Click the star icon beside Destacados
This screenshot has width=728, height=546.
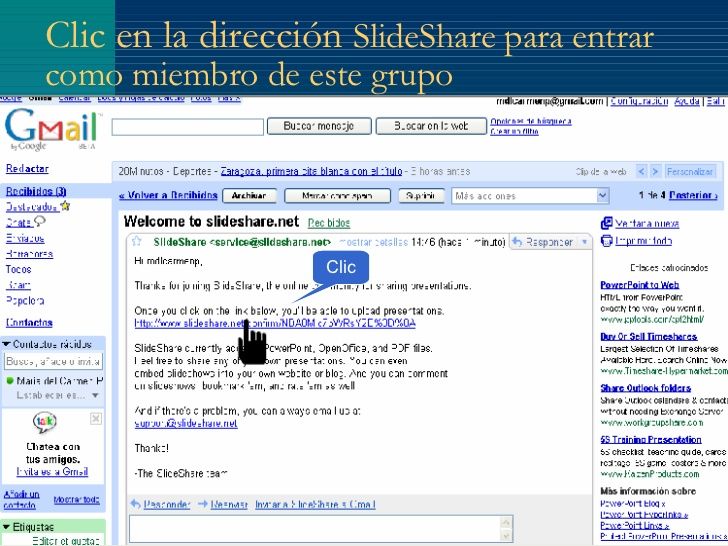[65, 206]
